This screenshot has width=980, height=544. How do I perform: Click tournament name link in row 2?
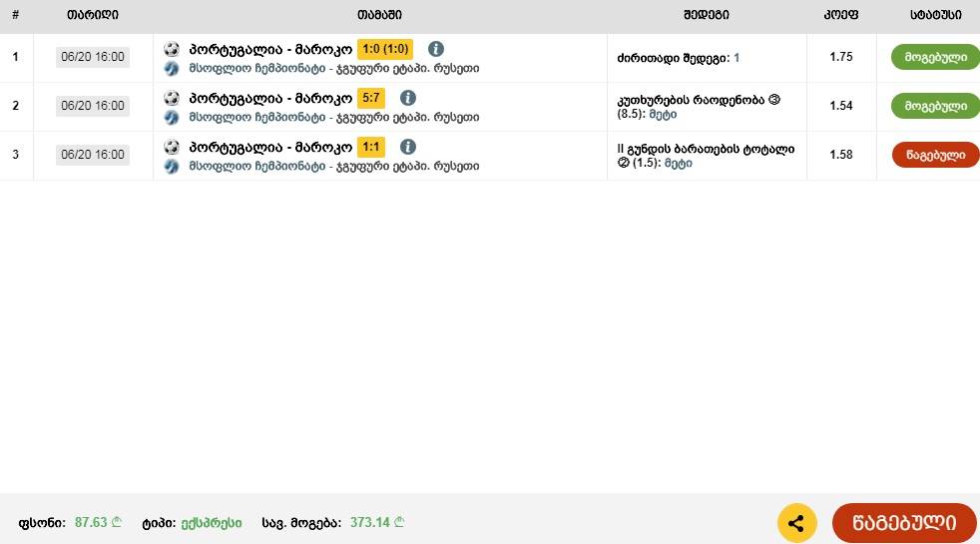[333, 117]
